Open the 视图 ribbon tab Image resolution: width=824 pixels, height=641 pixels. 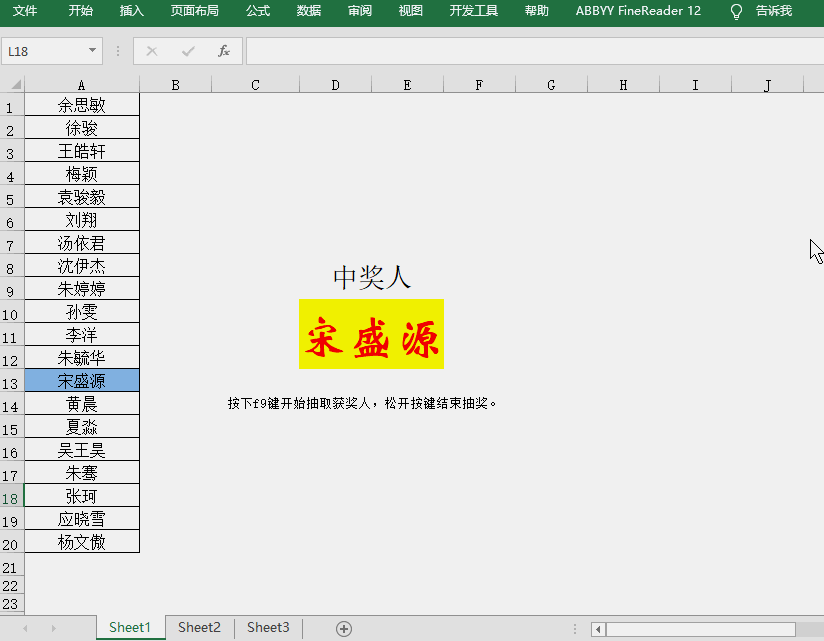click(410, 11)
